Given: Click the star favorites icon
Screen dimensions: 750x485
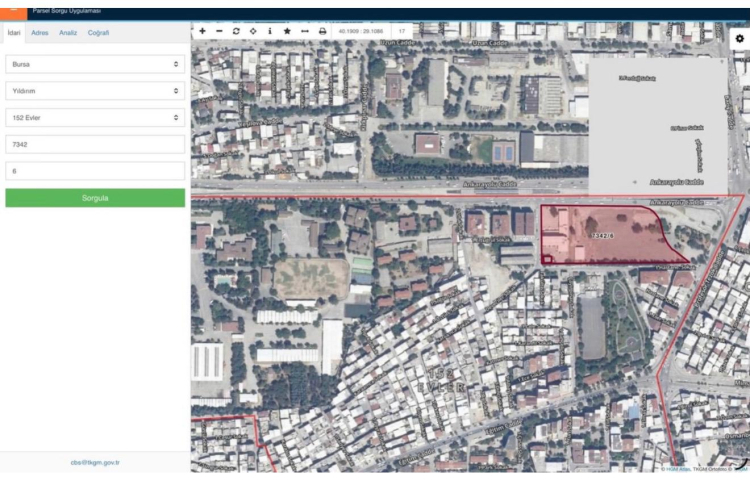Looking at the screenshot, I should point(287,31).
